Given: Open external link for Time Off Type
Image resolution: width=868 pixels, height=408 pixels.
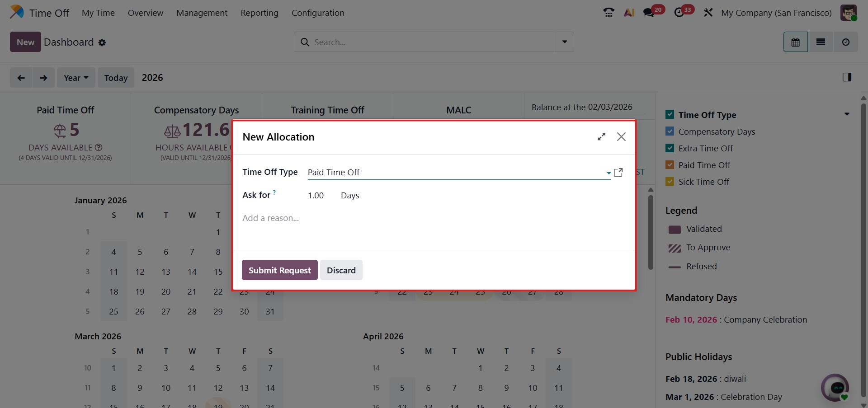Looking at the screenshot, I should [618, 172].
